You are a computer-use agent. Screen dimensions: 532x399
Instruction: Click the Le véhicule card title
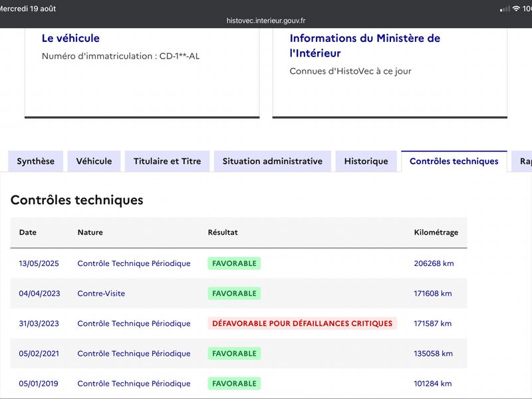pos(70,39)
